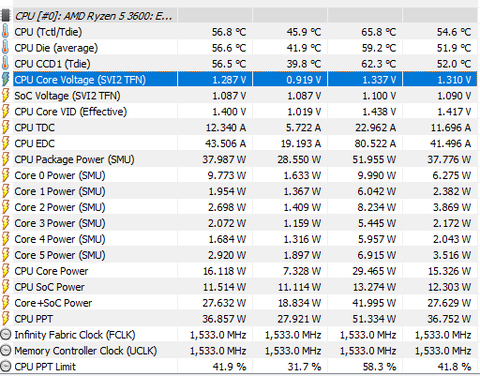480x376 pixels.
Task: Select the CPU TDC label
Action: [x=34, y=128]
